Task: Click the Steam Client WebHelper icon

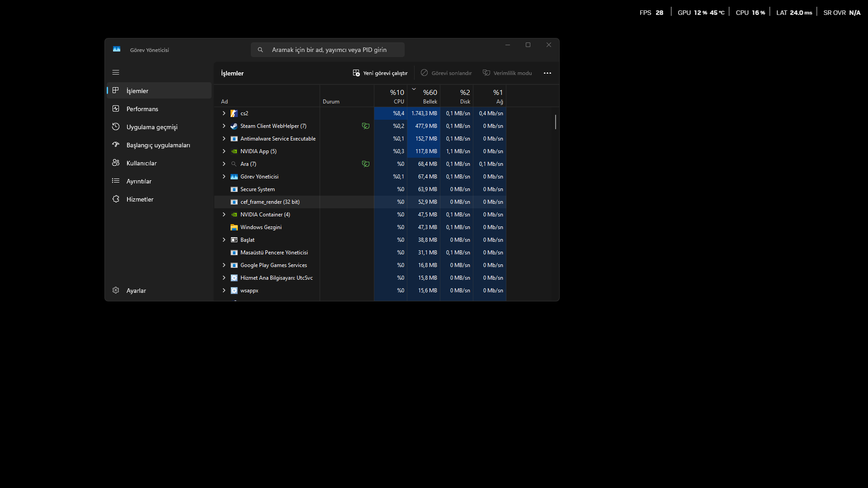Action: [234, 126]
